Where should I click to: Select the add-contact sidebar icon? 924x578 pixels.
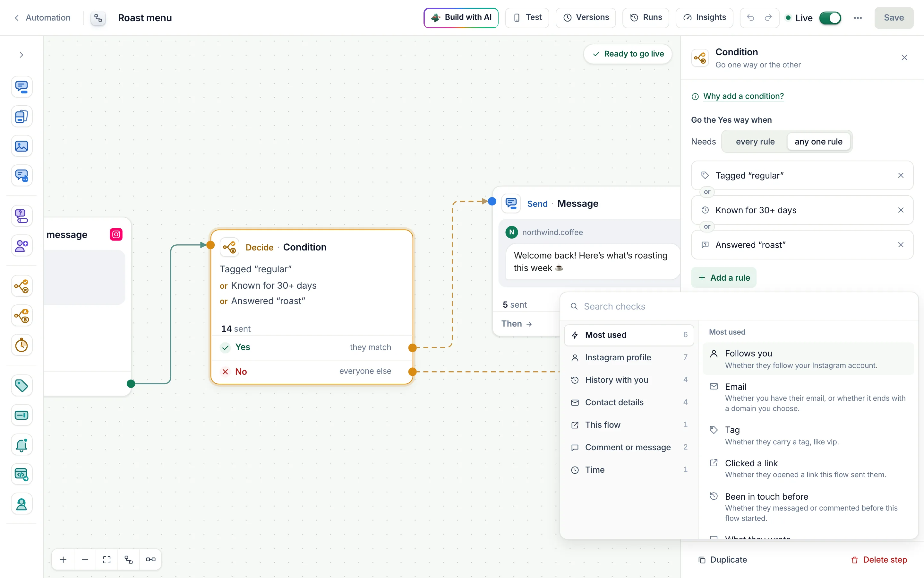[x=21, y=245]
